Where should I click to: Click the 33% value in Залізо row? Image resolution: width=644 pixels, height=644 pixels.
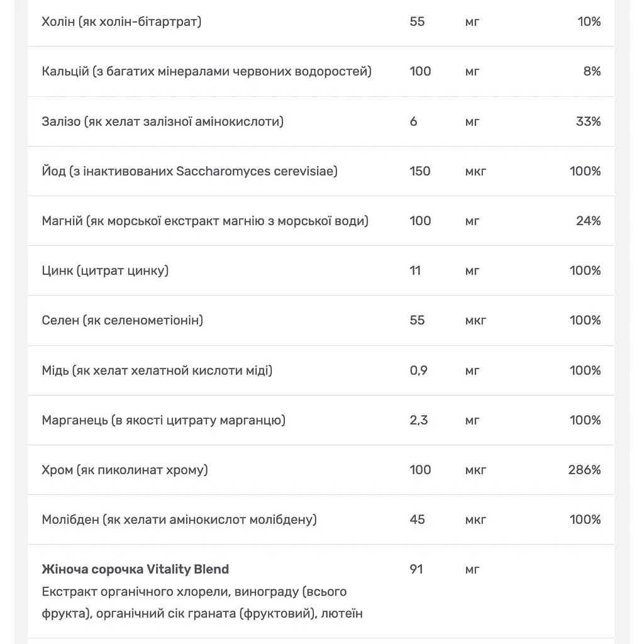click(588, 121)
